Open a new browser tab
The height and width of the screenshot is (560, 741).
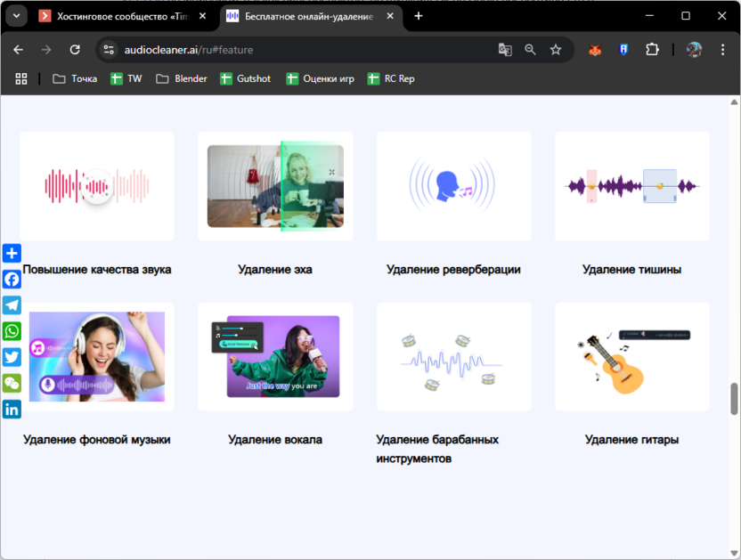419,16
